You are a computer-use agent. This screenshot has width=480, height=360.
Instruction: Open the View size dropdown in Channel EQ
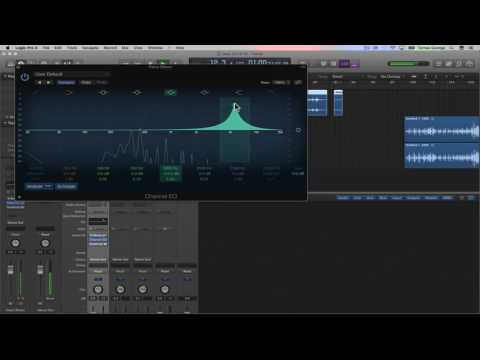282,82
